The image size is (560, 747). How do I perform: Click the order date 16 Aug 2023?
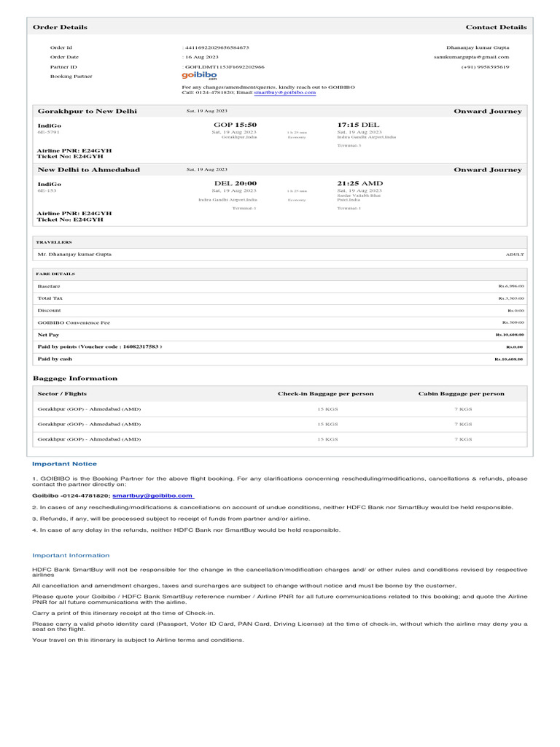[201, 57]
